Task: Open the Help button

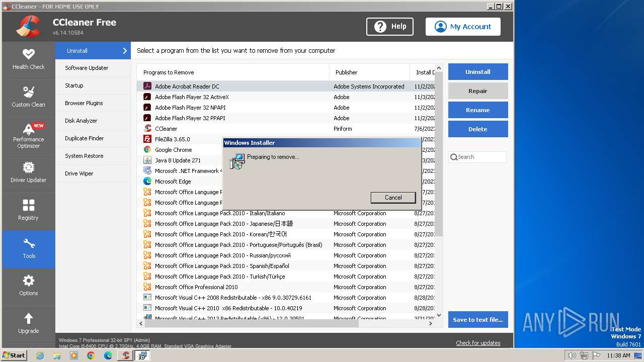Action: tap(390, 27)
